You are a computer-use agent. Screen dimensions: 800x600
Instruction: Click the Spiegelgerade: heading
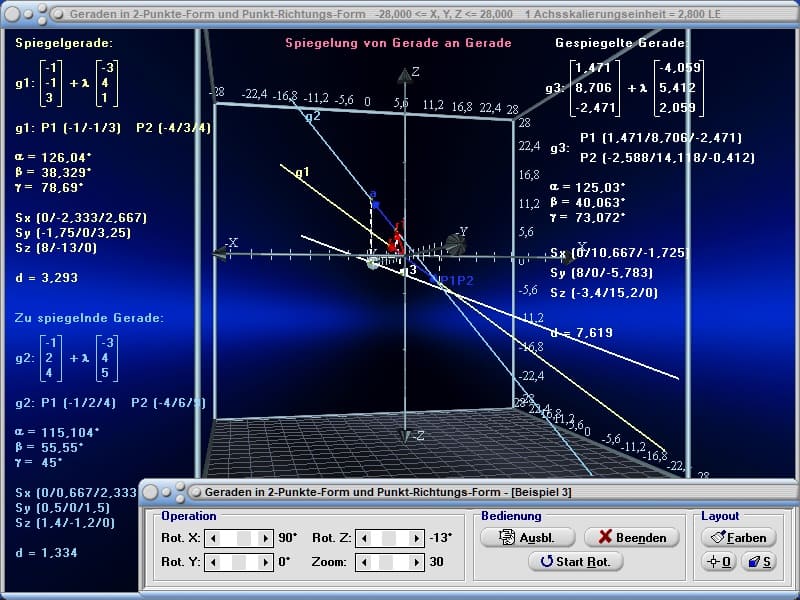(x=64, y=43)
